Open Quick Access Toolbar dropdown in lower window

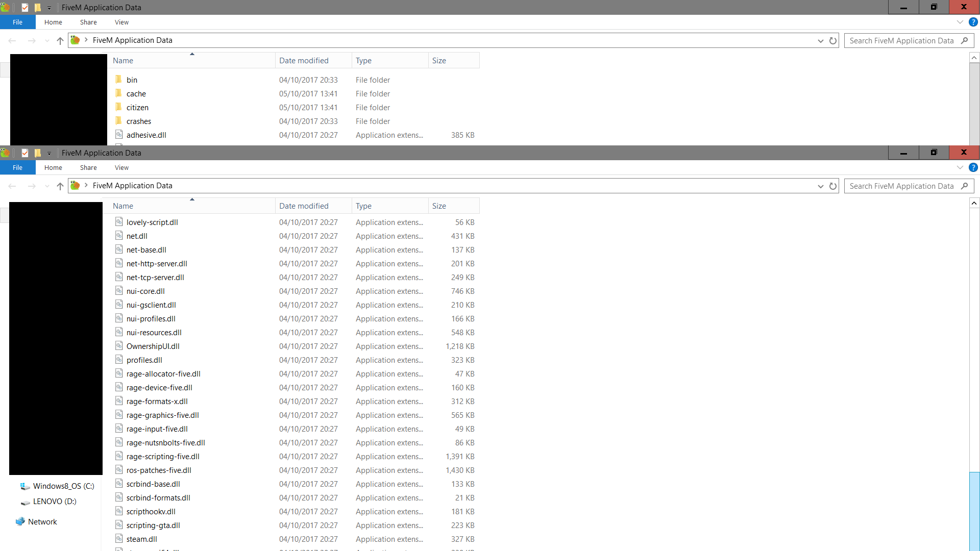pyautogui.click(x=49, y=153)
